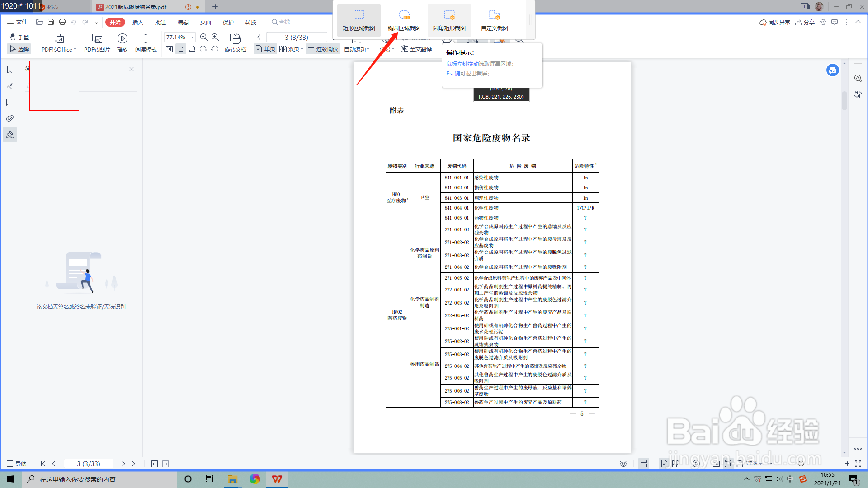Switch to single page in status bar

coord(664,464)
